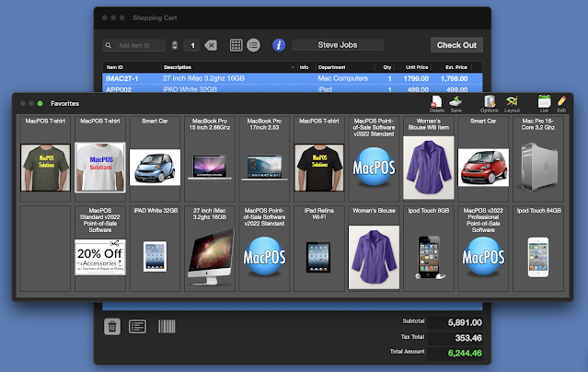Click the Check Out button

(456, 45)
